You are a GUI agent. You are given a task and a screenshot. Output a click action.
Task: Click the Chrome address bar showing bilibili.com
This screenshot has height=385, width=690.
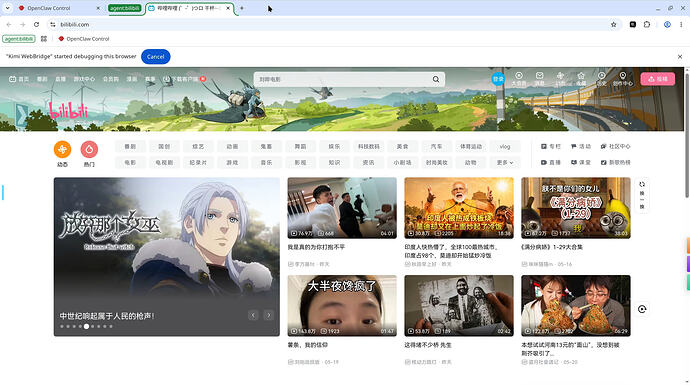(x=330, y=25)
